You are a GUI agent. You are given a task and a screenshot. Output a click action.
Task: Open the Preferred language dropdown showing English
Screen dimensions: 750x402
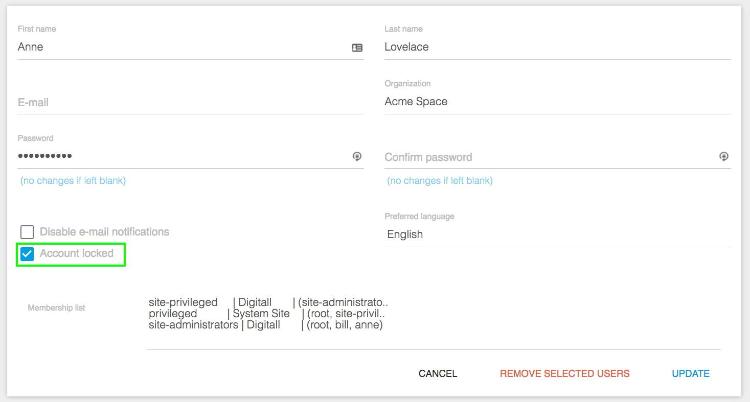click(x=558, y=234)
